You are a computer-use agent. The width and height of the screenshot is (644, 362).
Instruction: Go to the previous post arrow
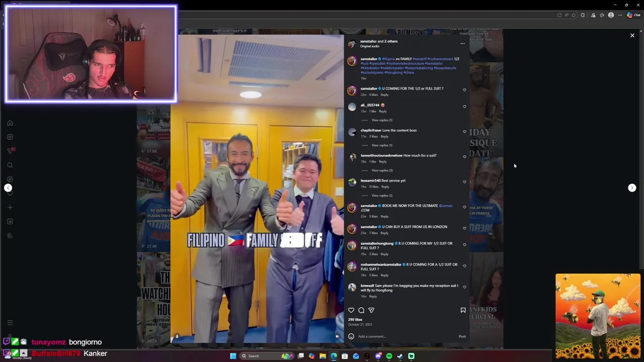(x=8, y=188)
